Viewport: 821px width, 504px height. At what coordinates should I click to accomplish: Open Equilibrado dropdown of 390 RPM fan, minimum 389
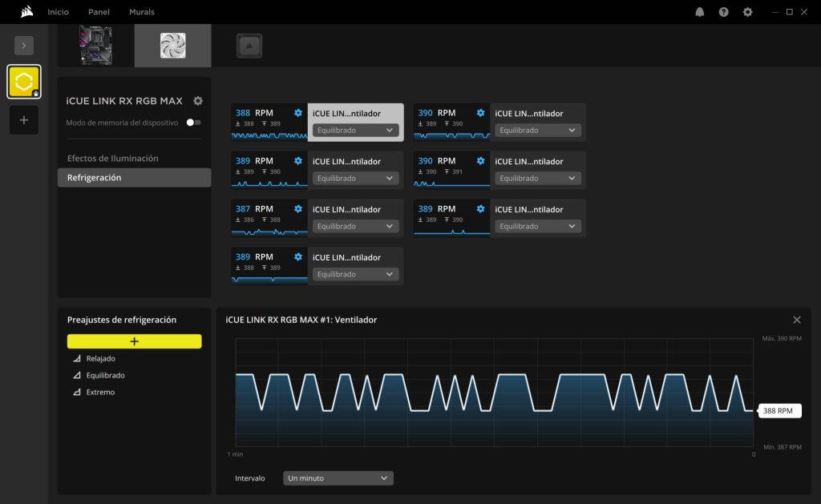[538, 131]
